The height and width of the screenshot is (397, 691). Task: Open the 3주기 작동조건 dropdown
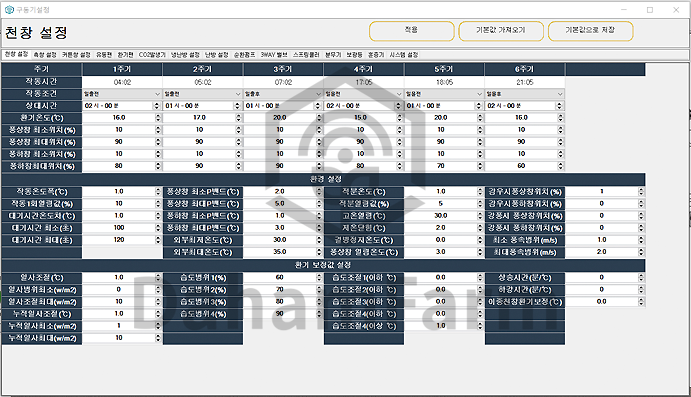pos(282,94)
